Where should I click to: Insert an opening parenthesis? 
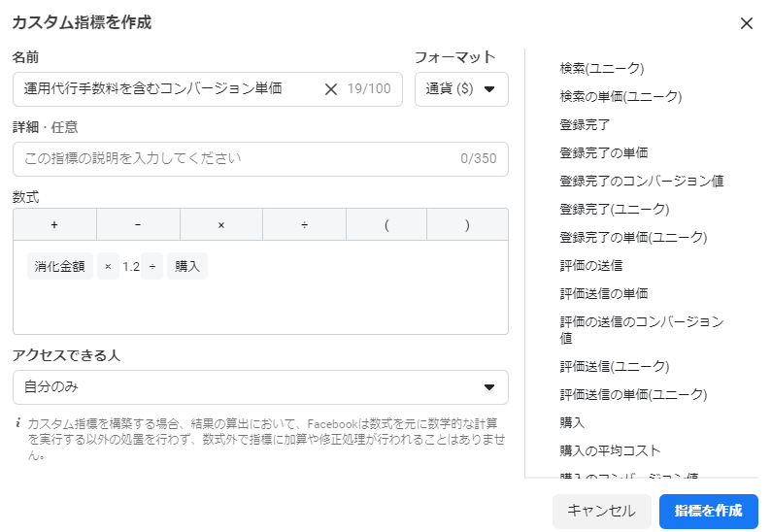(x=386, y=224)
